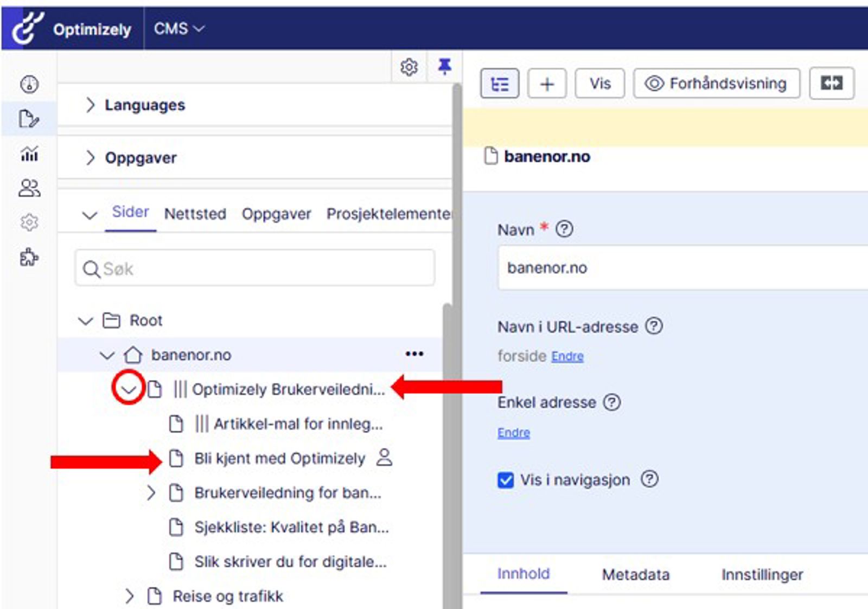Open the users icon in left sidebar

29,188
